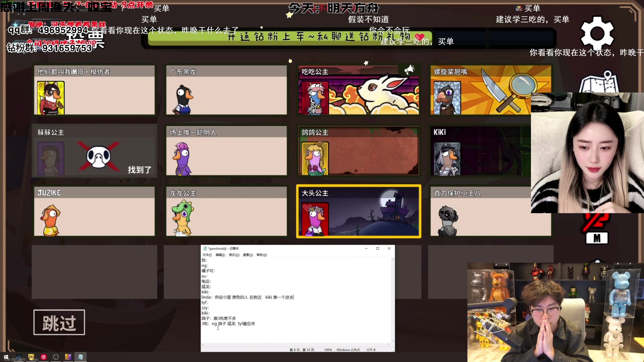The height and width of the screenshot is (362, 644).
Task: Open 查看(V) menu in Notepad
Action: point(248,255)
